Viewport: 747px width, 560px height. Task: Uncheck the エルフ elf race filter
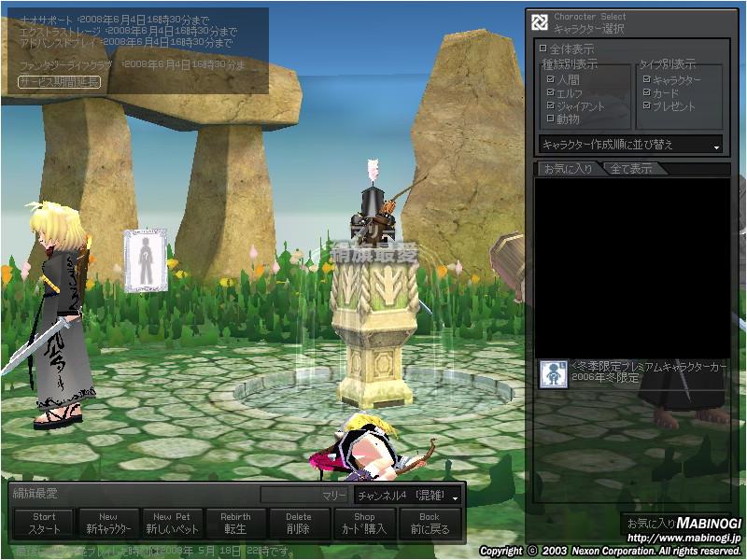coord(551,93)
